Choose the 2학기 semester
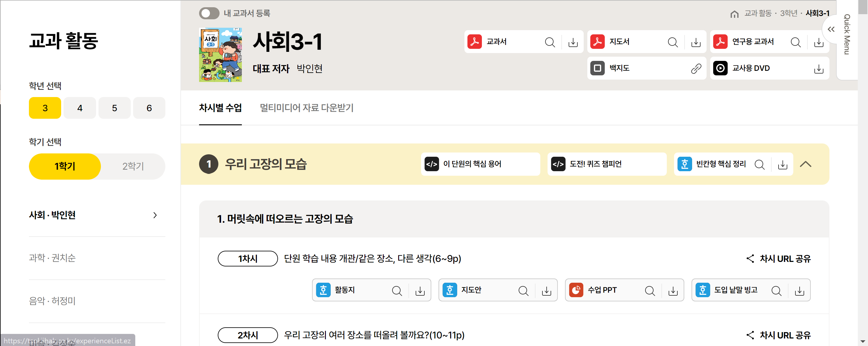This screenshot has height=346, width=868. tap(133, 166)
